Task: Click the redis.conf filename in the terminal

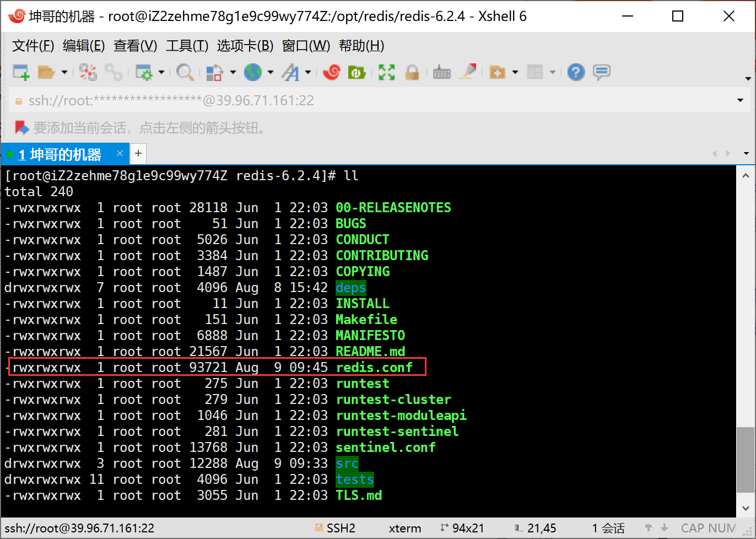Action: click(x=374, y=368)
